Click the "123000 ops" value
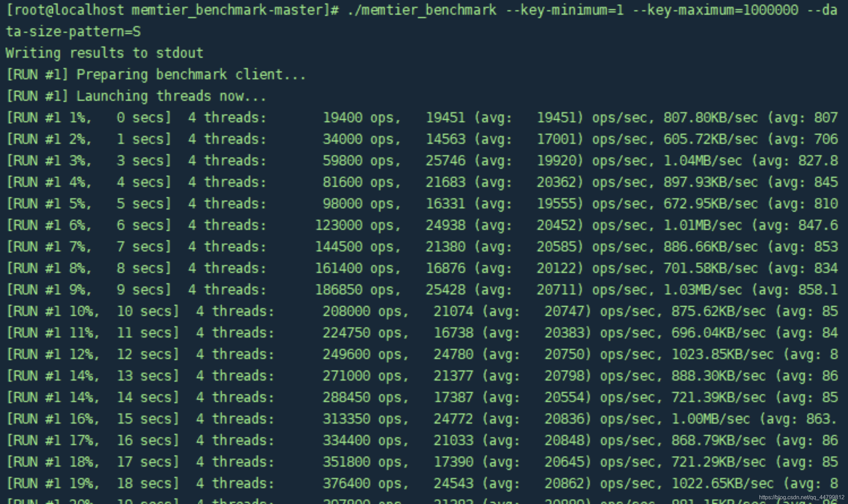The width and height of the screenshot is (848, 504). (x=357, y=225)
